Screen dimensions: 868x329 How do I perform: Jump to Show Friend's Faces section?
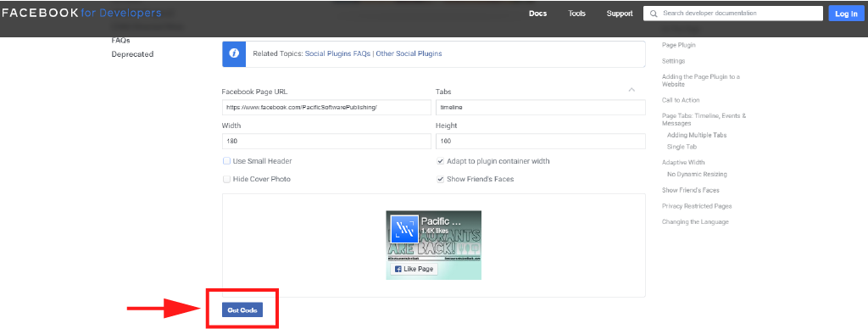691,190
